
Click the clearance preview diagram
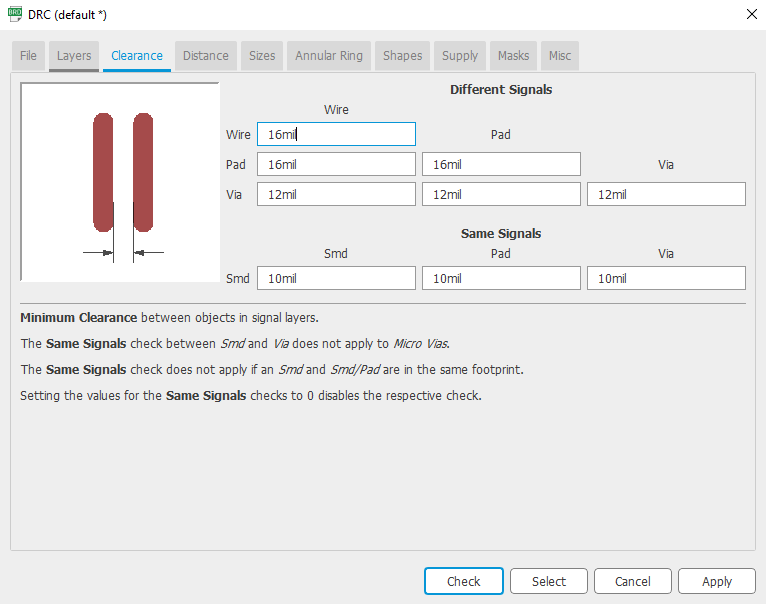[x=120, y=182]
